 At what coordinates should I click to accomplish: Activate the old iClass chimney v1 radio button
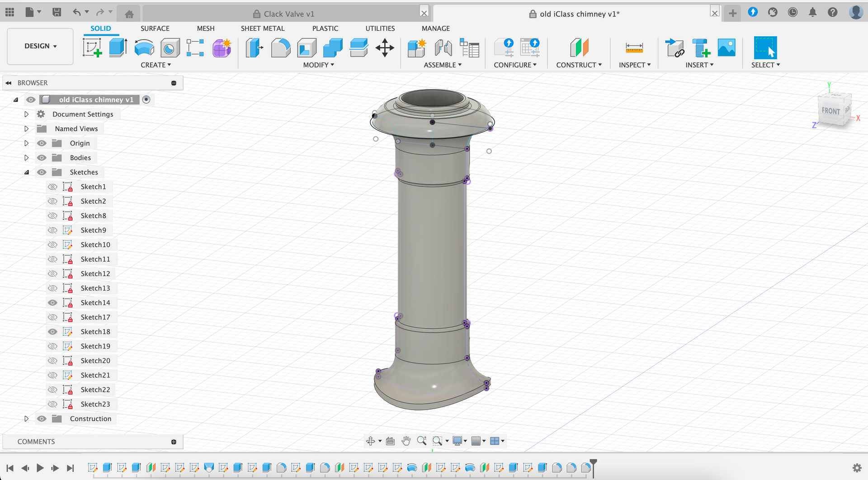[146, 99]
